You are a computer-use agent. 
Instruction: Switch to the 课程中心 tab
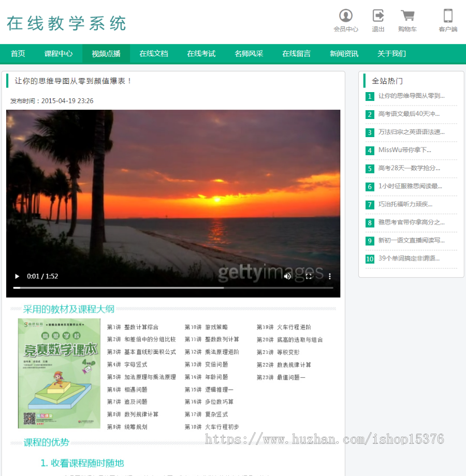tap(59, 53)
